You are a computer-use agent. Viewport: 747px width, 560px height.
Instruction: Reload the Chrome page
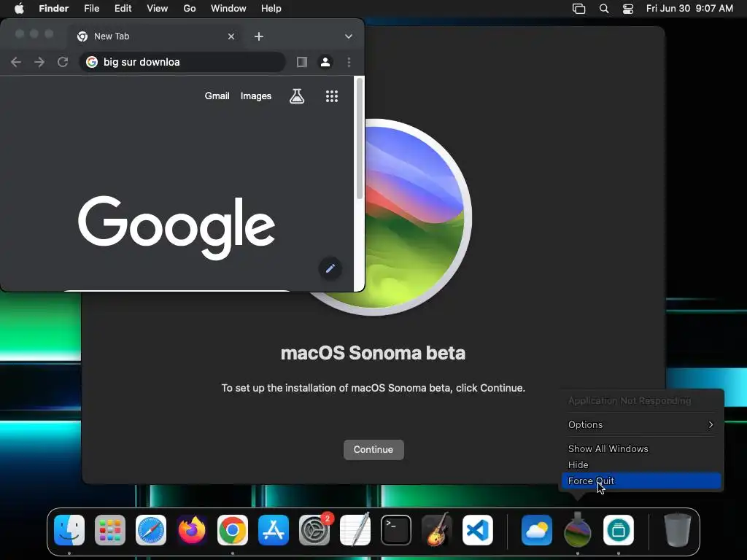pos(63,62)
